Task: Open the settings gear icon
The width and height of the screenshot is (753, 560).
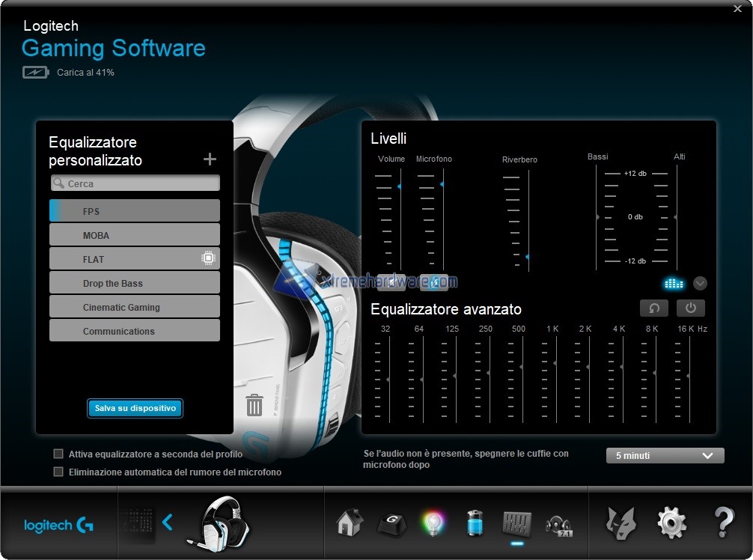Action: tap(671, 522)
